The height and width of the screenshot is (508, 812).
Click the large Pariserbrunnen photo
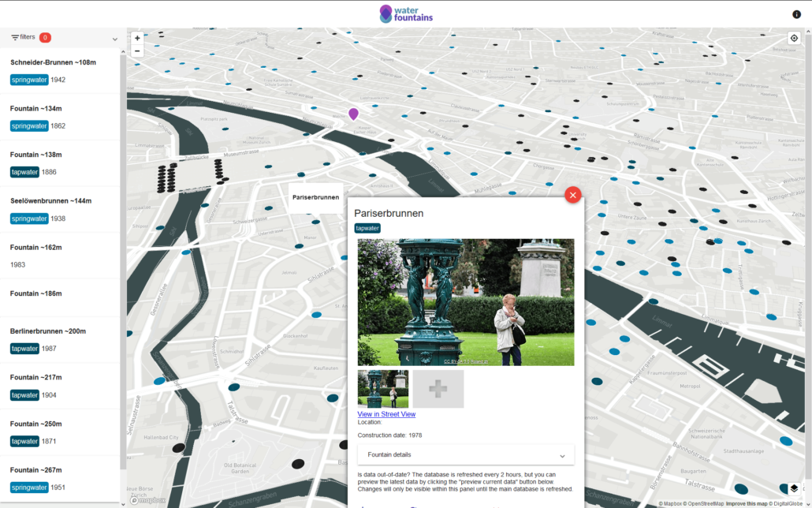(x=466, y=301)
